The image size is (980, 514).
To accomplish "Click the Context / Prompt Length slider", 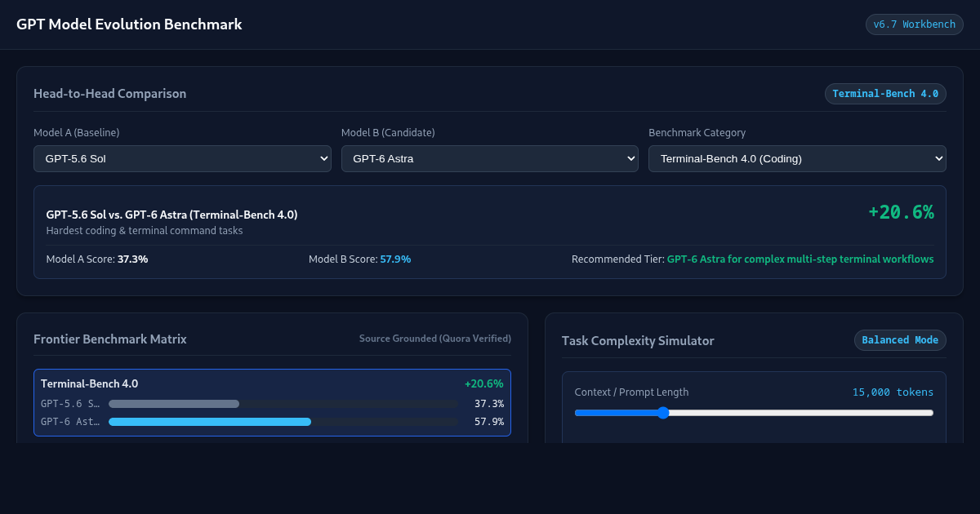I will [754, 413].
